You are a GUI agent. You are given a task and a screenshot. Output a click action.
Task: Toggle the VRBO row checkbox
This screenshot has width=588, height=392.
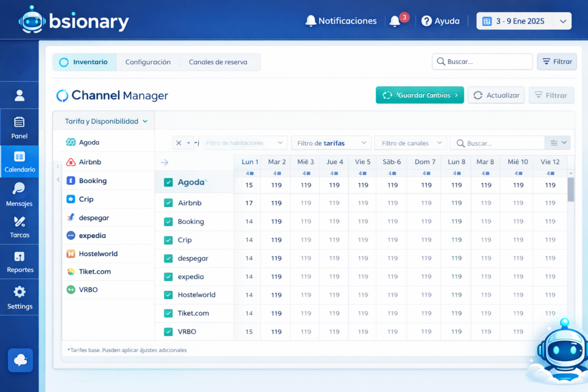click(168, 332)
